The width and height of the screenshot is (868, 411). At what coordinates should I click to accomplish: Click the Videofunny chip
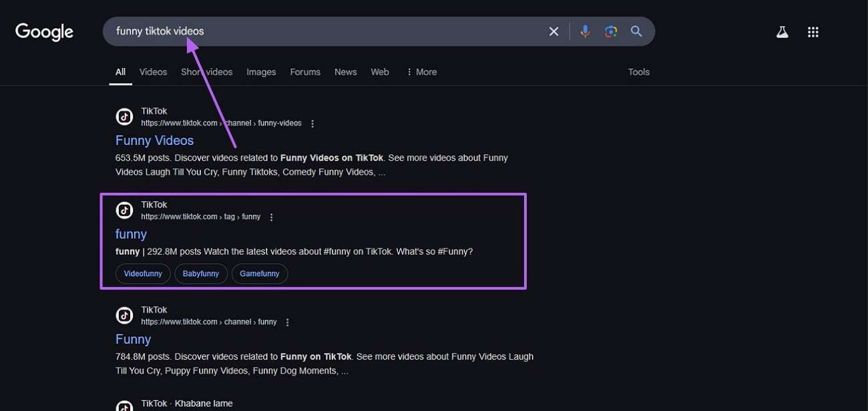(143, 274)
